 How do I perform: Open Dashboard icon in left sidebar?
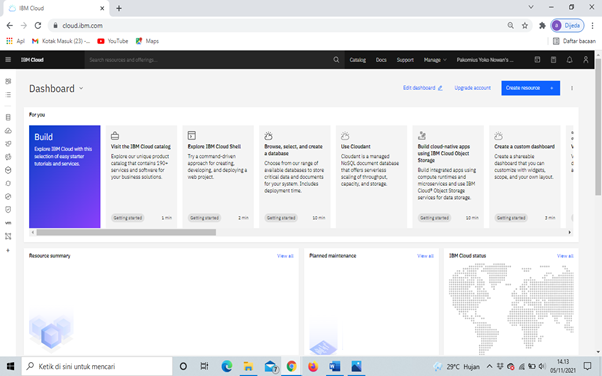point(8,81)
